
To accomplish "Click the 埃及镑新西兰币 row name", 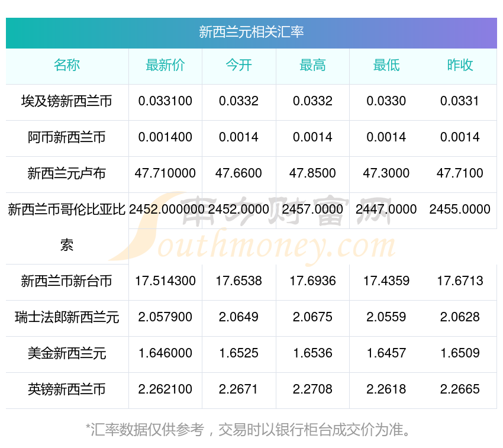I will 67,101.
